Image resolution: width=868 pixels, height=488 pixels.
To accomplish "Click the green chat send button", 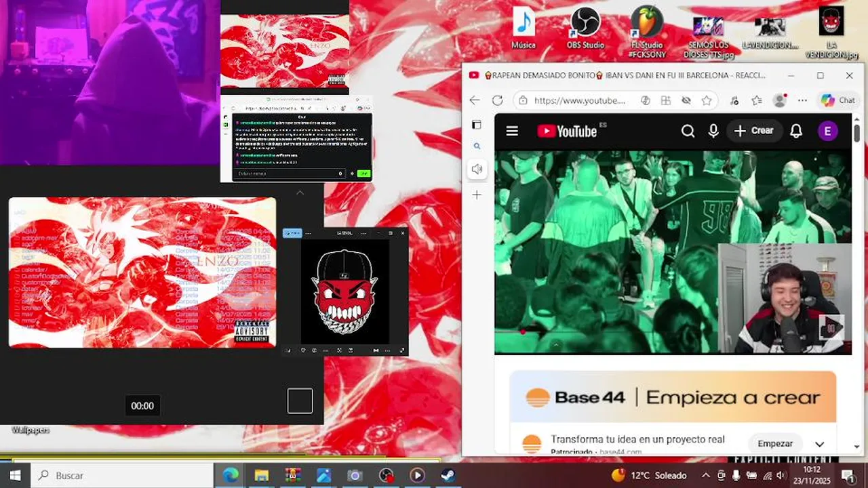I will pos(363,174).
